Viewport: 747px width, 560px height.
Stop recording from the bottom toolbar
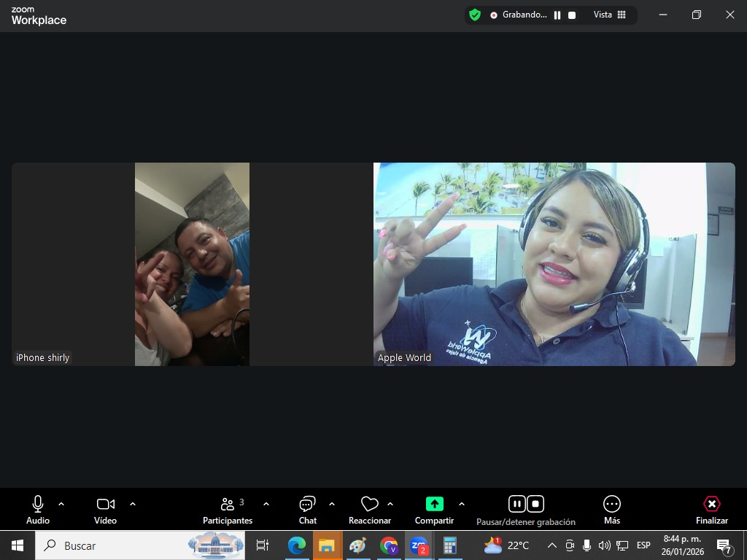click(x=535, y=504)
